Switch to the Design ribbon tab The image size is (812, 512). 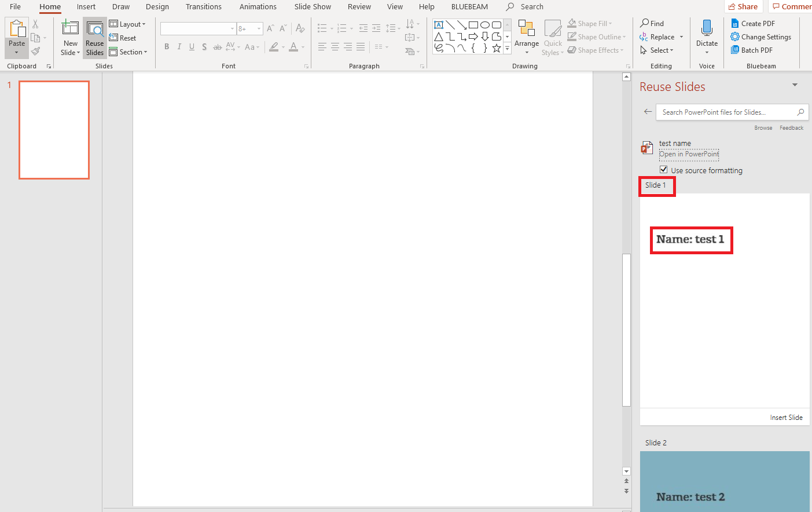157,6
